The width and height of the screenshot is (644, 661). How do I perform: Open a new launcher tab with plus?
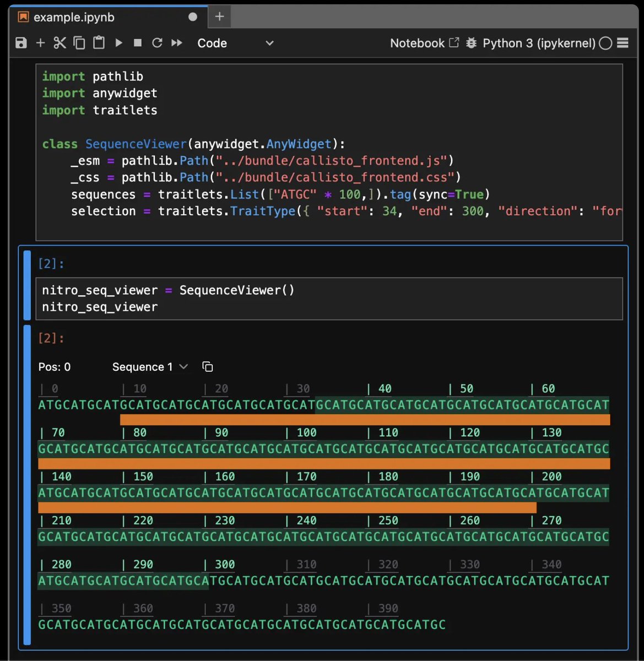point(219,17)
